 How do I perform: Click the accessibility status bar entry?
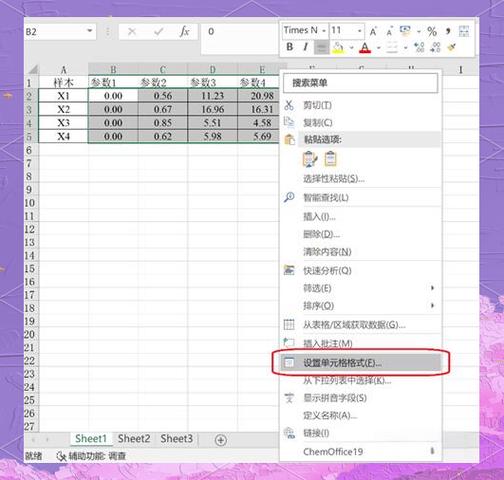pyautogui.click(x=92, y=456)
